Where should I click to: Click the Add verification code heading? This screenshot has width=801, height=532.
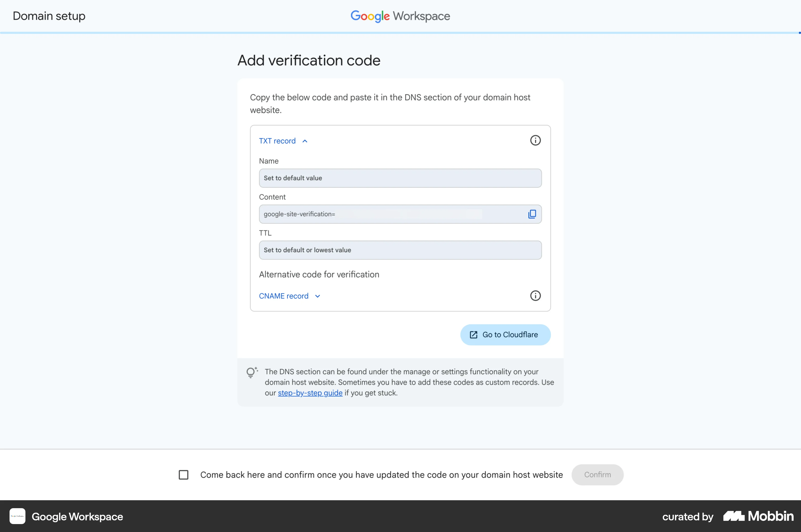(309, 60)
